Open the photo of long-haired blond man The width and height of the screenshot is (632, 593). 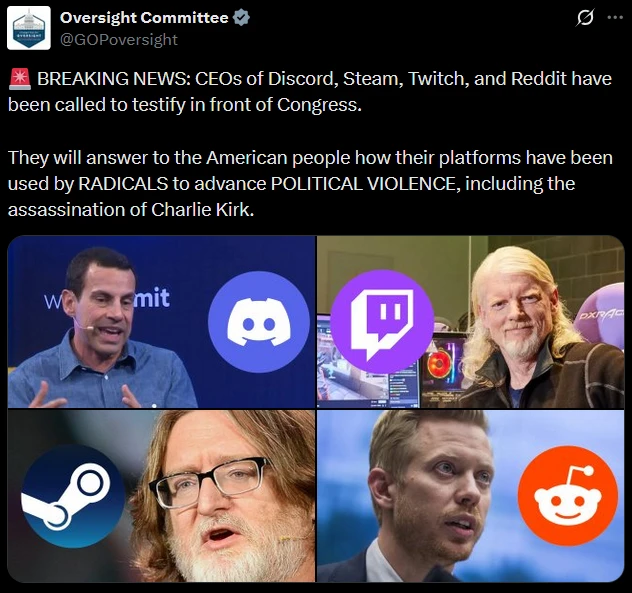point(470,322)
